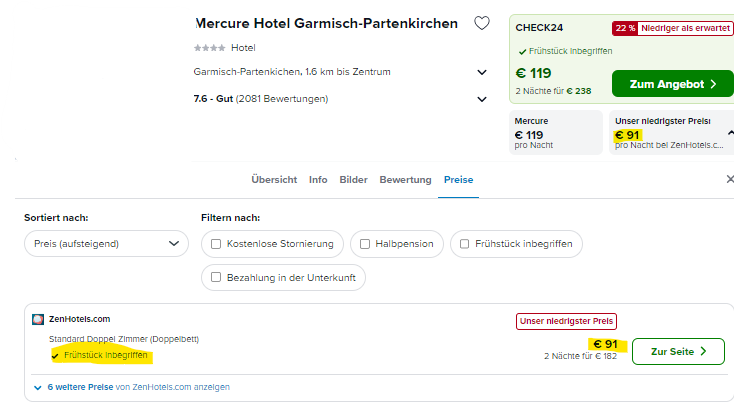
Task: Expand the location details chevron
Action: point(482,72)
